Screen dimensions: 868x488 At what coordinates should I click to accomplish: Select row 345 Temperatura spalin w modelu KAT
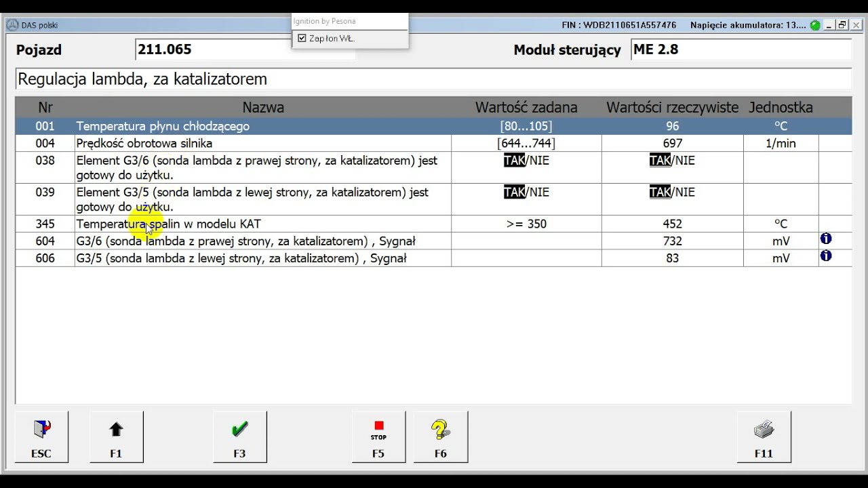(433, 224)
